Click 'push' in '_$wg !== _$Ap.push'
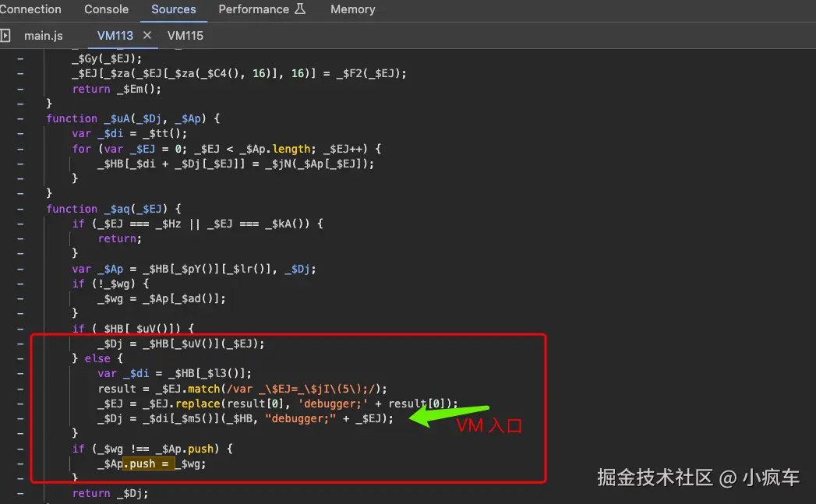 (200, 449)
